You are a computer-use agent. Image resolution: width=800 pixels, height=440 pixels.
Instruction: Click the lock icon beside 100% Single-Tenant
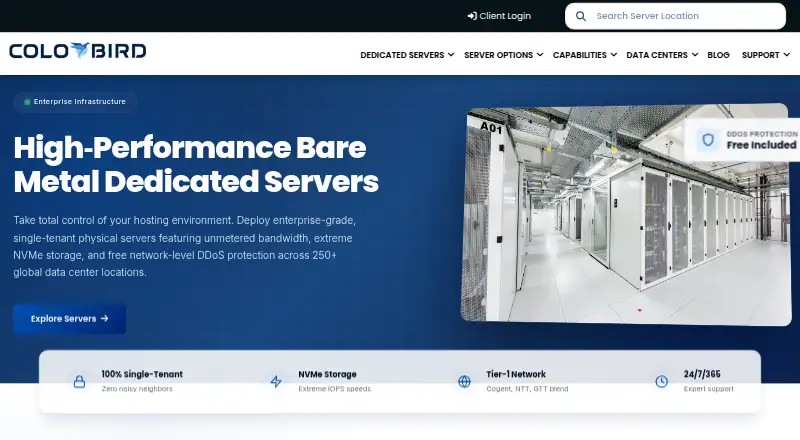(80, 381)
